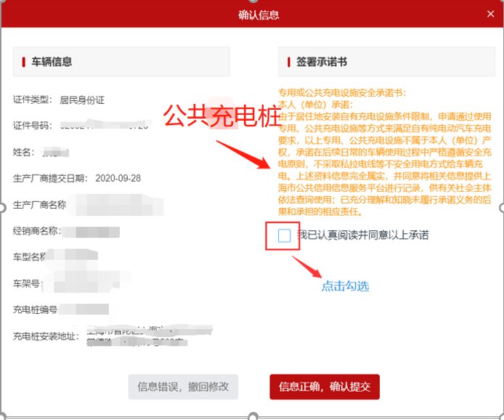
Task: Select the bottom-center image resize handle
Action: (x=253, y=417)
